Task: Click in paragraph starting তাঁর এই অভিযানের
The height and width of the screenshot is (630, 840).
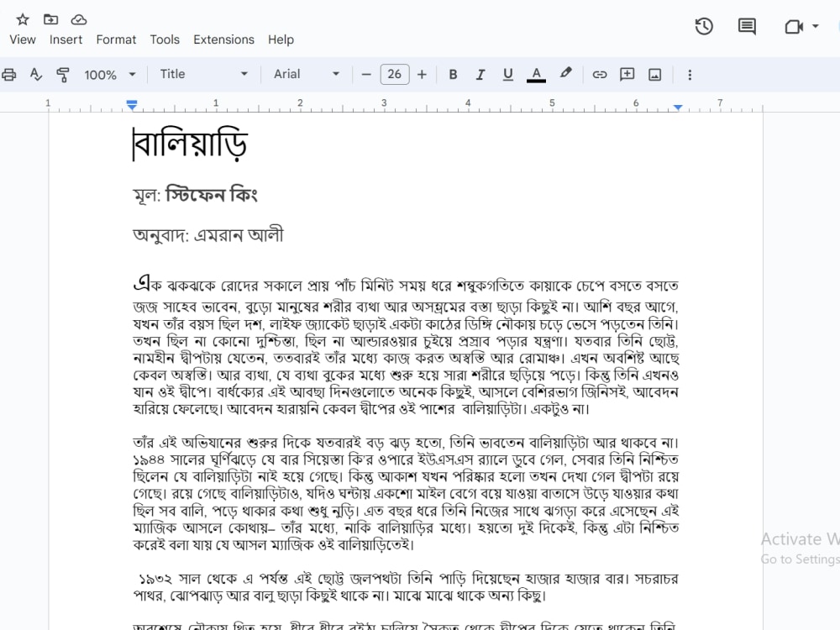Action: point(406,493)
